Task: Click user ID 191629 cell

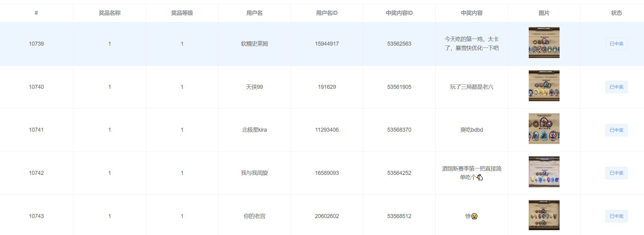Action: click(327, 87)
